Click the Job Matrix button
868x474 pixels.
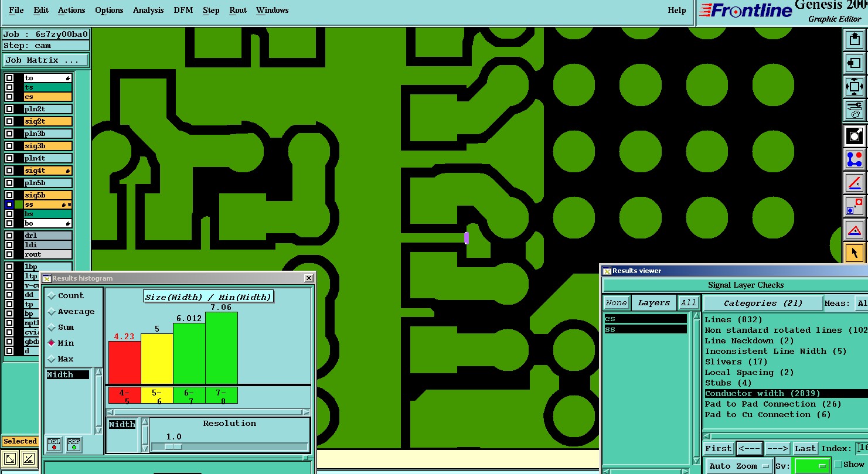(46, 60)
